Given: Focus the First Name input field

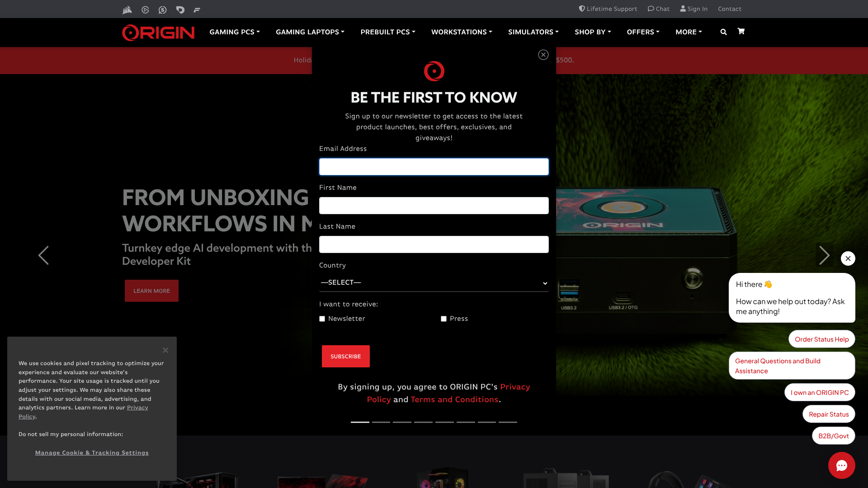Looking at the screenshot, I should click(434, 206).
